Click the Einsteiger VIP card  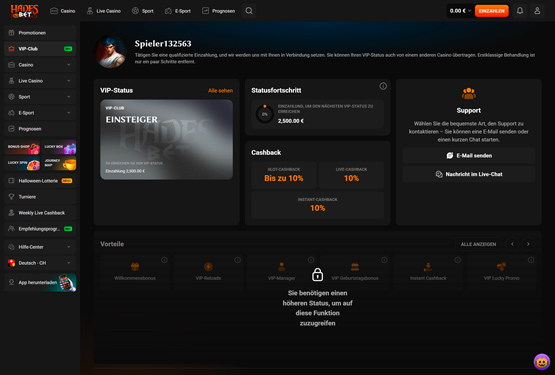(166, 140)
